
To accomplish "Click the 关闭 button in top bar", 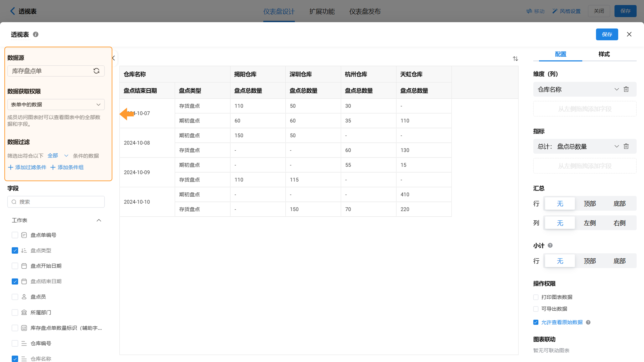I will (x=599, y=11).
